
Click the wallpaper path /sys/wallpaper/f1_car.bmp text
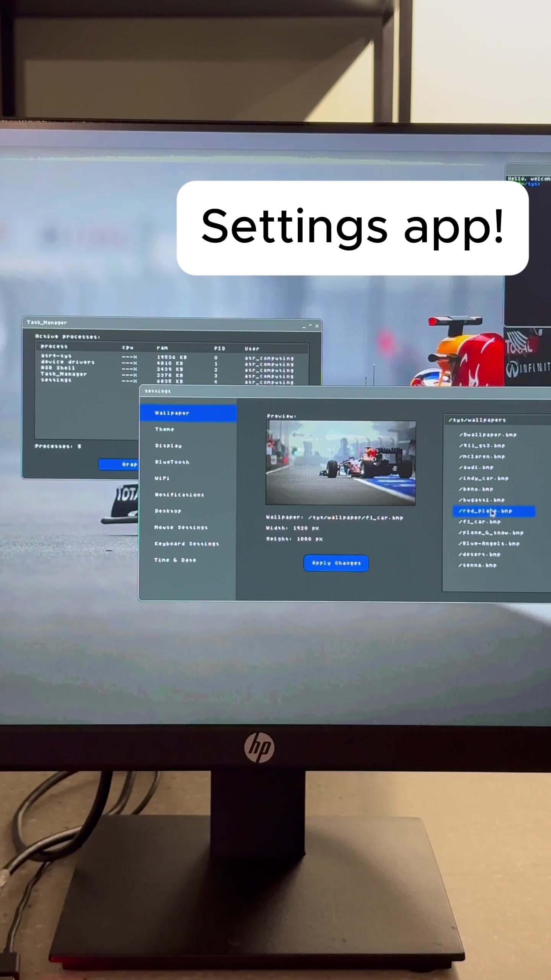[356, 518]
